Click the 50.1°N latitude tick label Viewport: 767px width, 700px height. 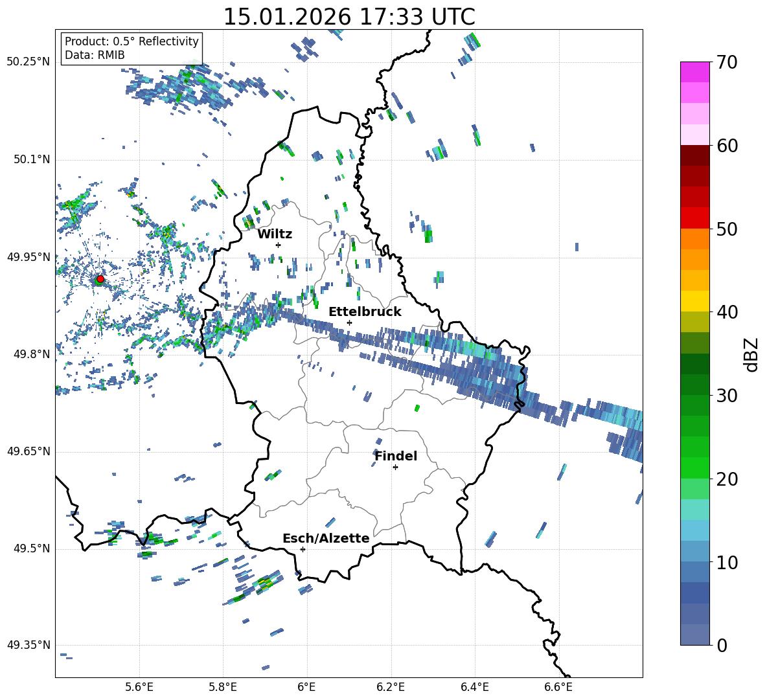pos(31,159)
